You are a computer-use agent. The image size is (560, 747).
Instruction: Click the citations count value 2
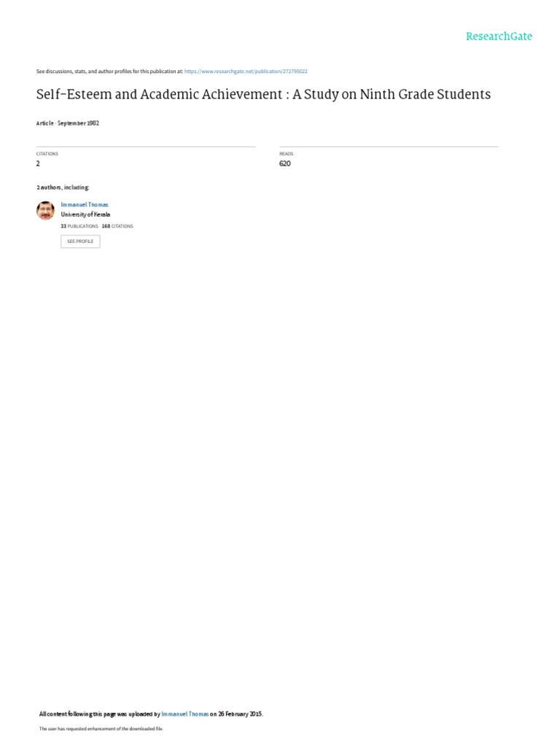38,163
